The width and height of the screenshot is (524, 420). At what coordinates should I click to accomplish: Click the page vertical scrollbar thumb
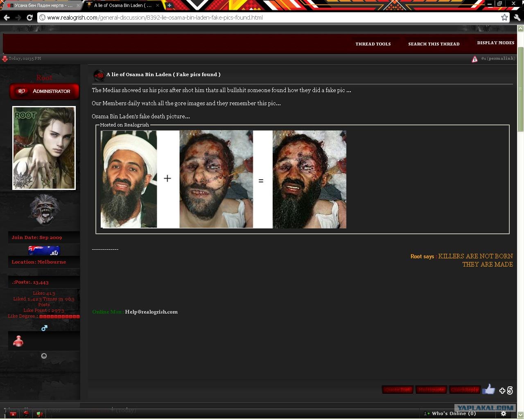click(x=521, y=89)
